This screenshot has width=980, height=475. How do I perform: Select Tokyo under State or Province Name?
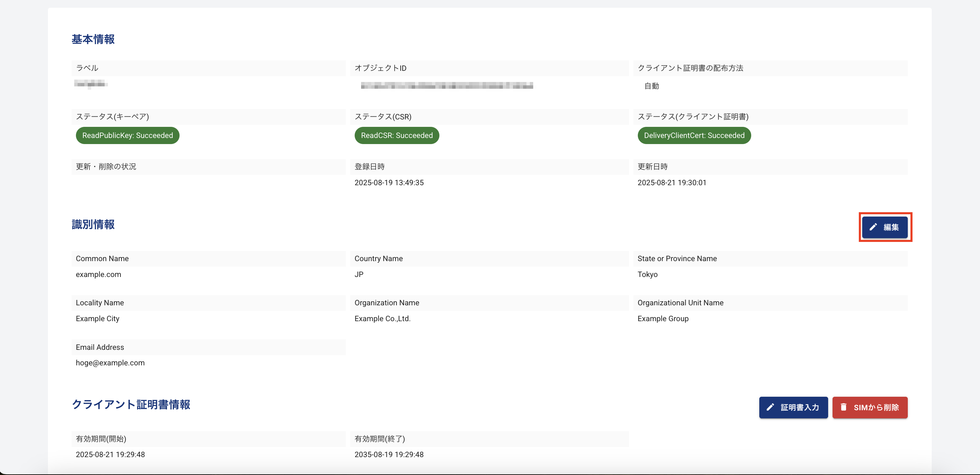tap(648, 274)
